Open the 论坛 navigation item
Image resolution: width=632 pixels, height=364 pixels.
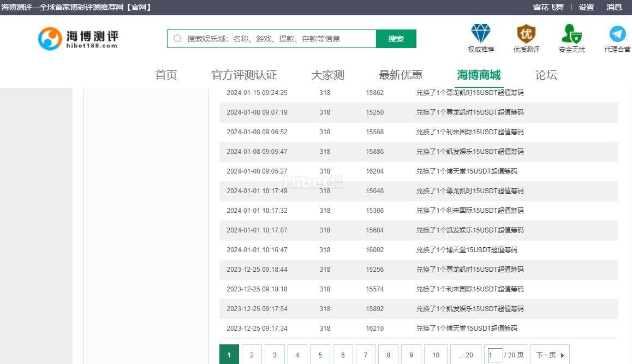[546, 75]
